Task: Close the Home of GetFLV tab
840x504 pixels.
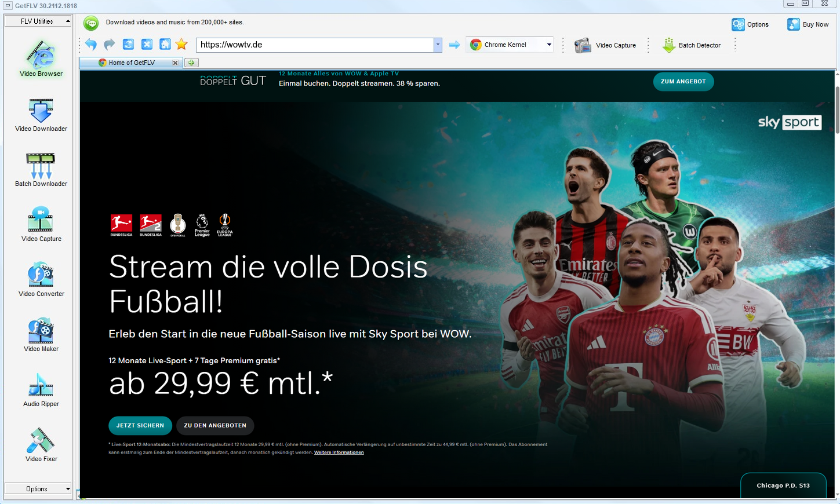Action: coord(175,63)
